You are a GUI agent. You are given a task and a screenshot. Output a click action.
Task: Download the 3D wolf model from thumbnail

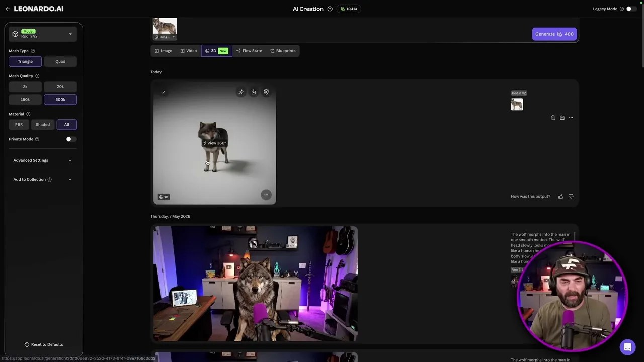click(254, 92)
